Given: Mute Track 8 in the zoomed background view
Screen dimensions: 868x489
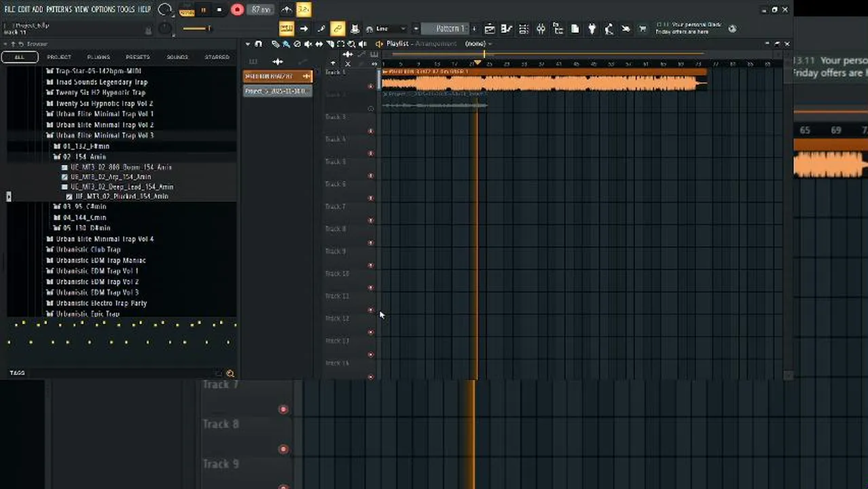Looking at the screenshot, I should 283,449.
